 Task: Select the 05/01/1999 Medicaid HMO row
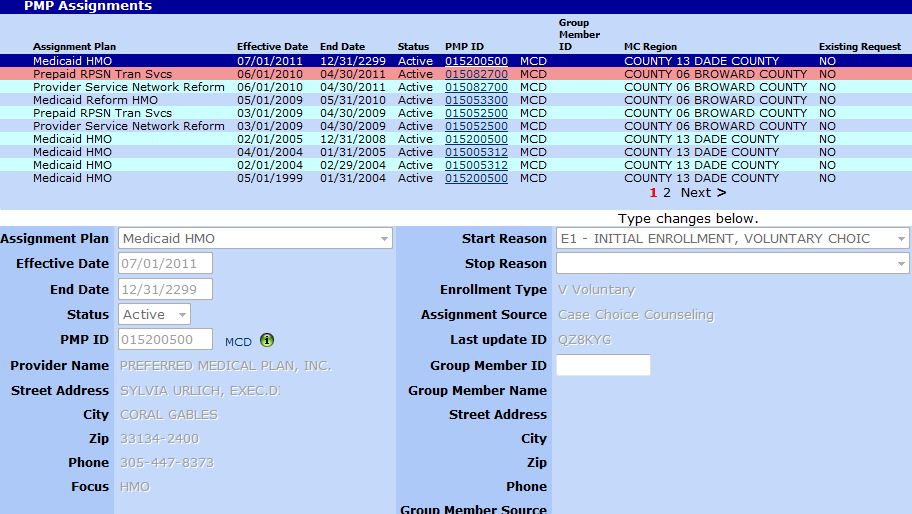click(72, 178)
